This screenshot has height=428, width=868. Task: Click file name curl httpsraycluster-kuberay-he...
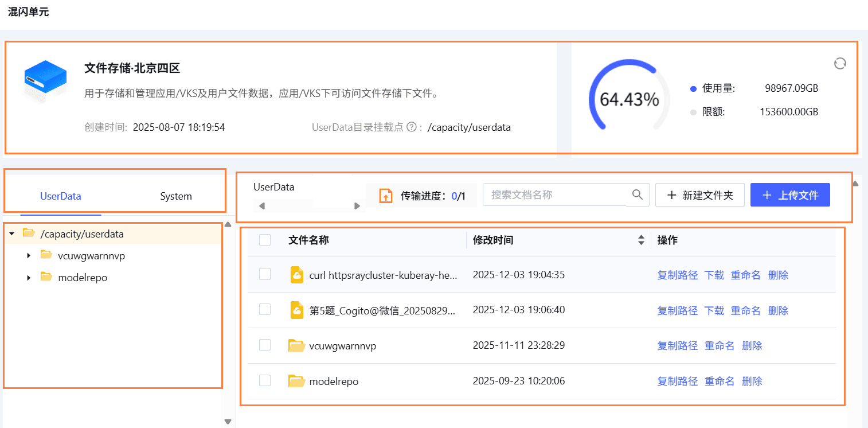(x=383, y=275)
